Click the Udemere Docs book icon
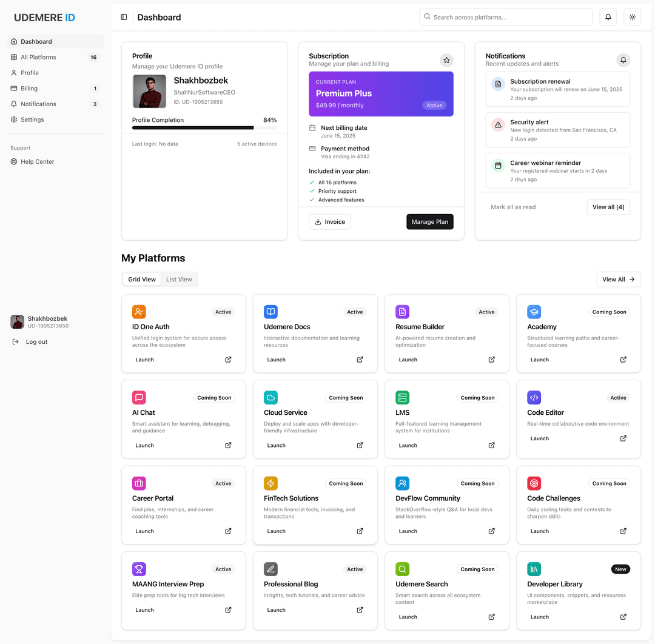The height and width of the screenshot is (644, 655). click(270, 311)
